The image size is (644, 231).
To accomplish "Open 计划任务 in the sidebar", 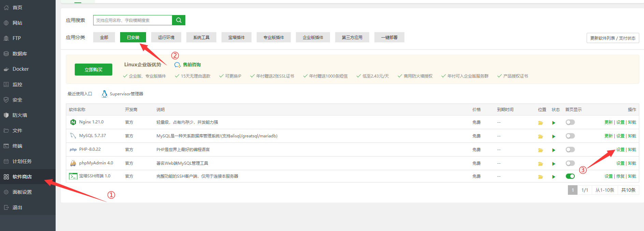I will [x=28, y=161].
